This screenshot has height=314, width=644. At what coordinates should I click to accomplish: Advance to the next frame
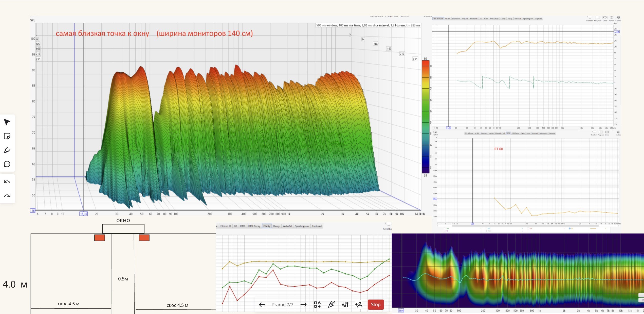point(303,305)
